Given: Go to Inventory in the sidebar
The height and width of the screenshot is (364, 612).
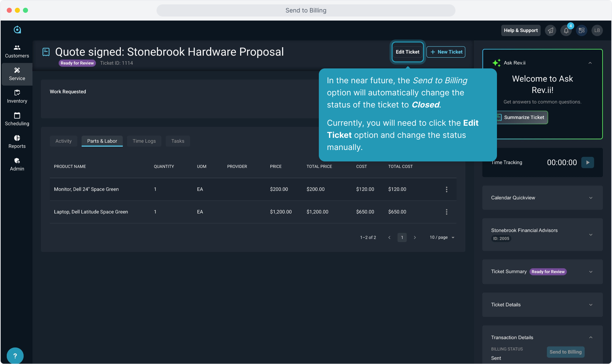Looking at the screenshot, I should [x=17, y=96].
